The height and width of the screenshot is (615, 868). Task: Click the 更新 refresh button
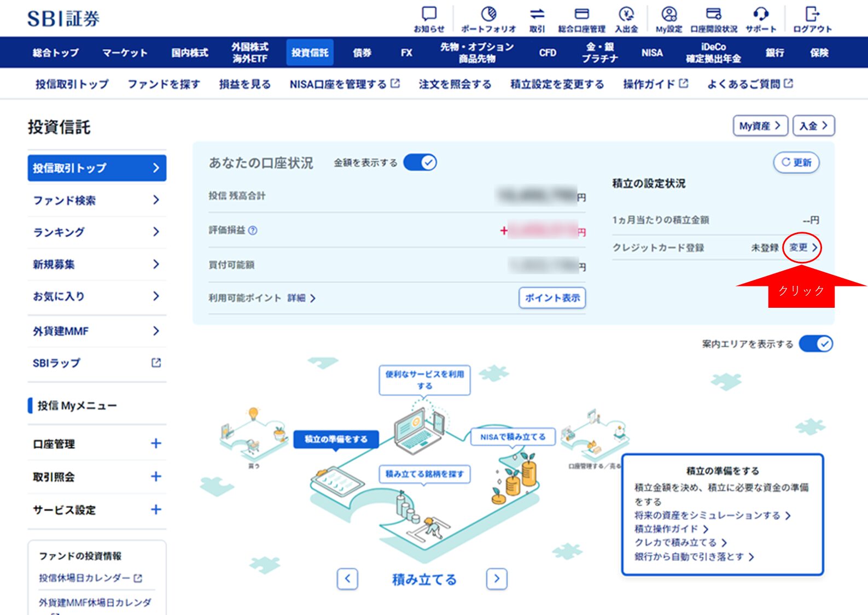(796, 162)
